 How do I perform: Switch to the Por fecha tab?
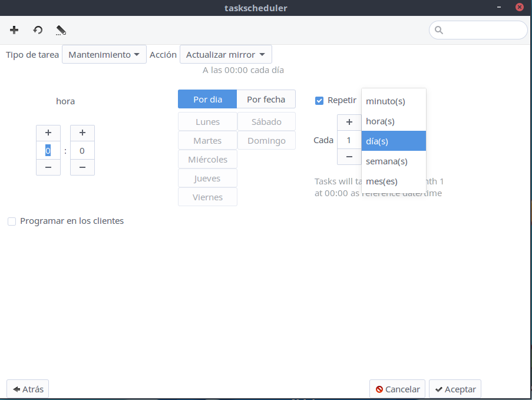[x=266, y=100]
